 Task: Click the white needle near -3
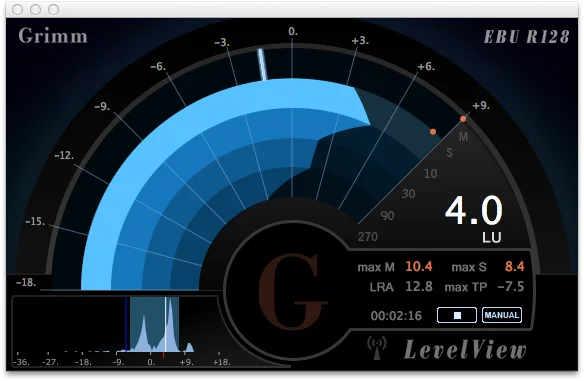coord(263,64)
